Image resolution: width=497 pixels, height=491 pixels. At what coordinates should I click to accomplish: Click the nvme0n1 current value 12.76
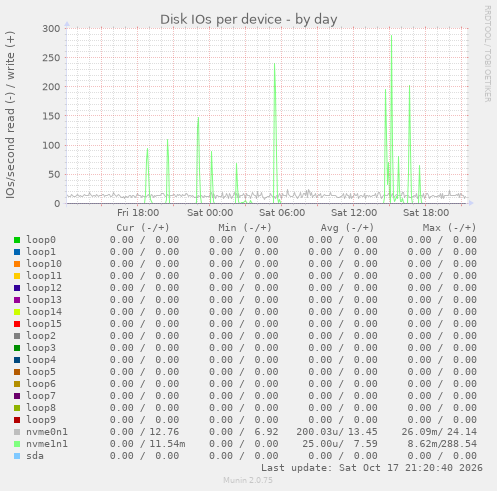tap(164, 432)
